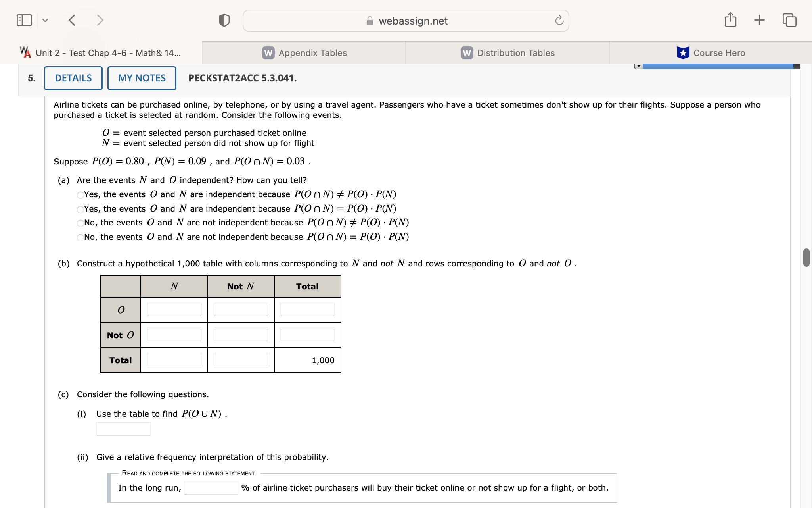Open the privacy shield report icon

pos(224,20)
